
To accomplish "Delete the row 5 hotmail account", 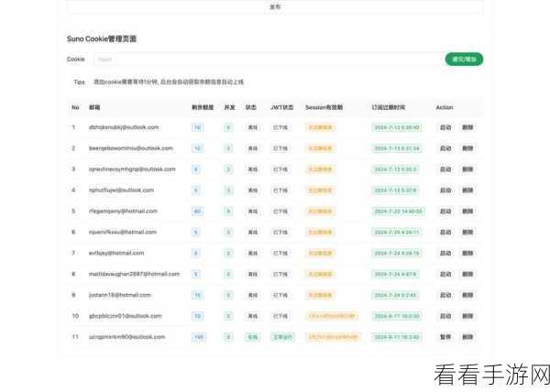I will click(467, 212).
